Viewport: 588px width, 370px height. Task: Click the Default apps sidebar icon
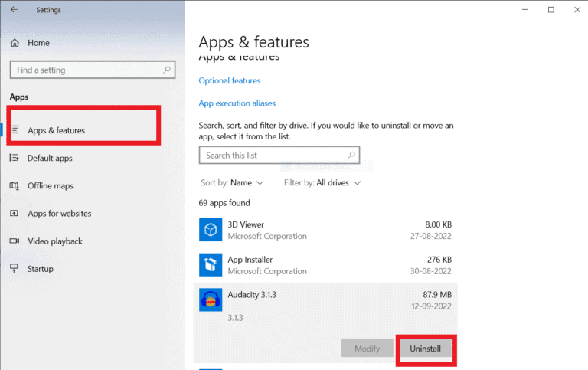click(15, 158)
